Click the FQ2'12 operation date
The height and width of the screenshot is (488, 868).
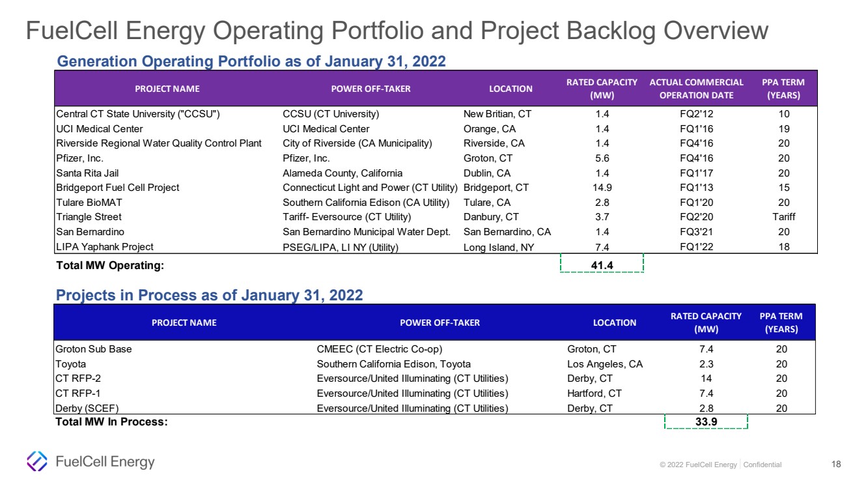point(696,114)
